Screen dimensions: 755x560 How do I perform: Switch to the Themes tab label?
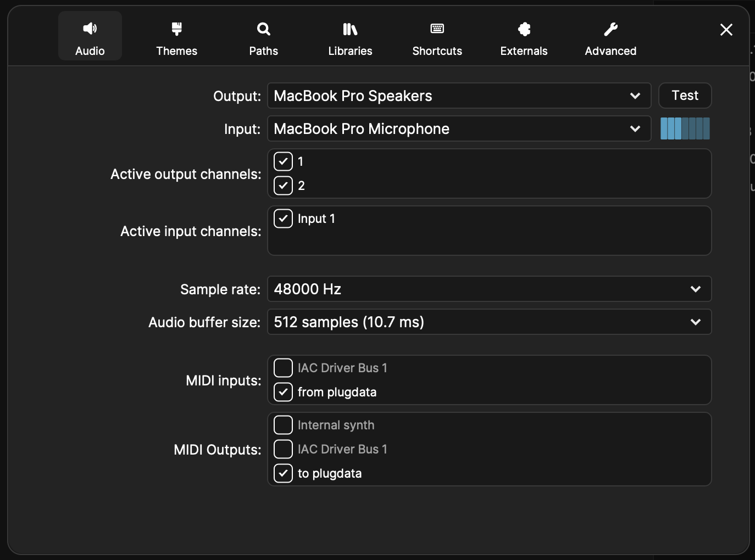click(177, 51)
